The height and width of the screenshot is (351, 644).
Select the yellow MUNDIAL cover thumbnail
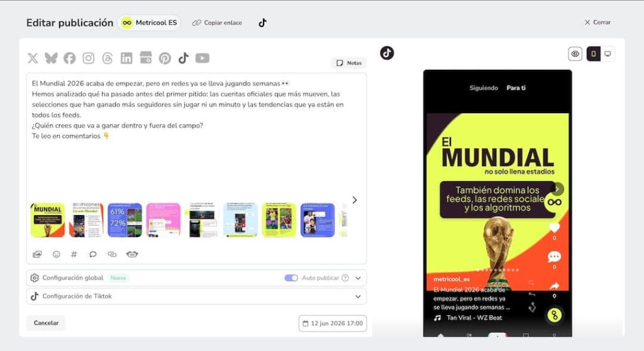click(48, 220)
